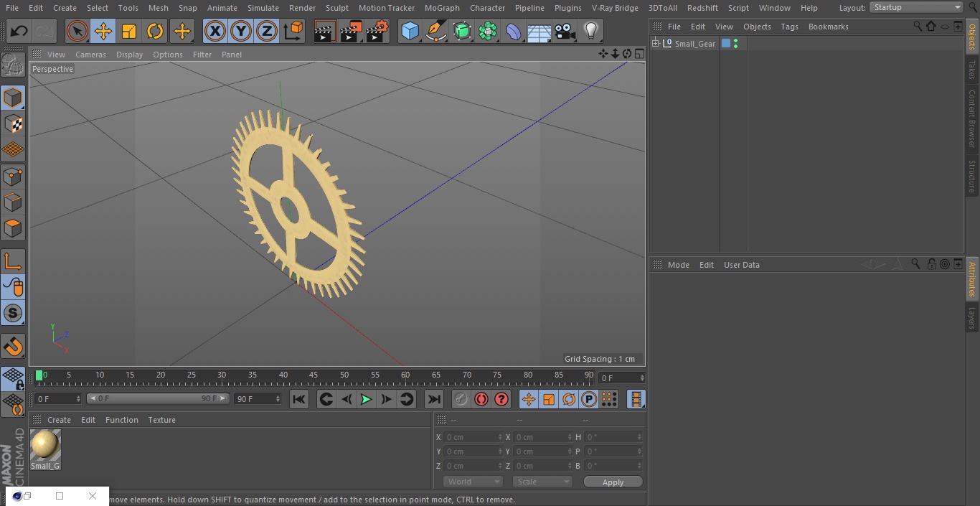Open the Layout dropdown showing Startup
Image resolution: width=980 pixels, height=506 pixels.
917,7
